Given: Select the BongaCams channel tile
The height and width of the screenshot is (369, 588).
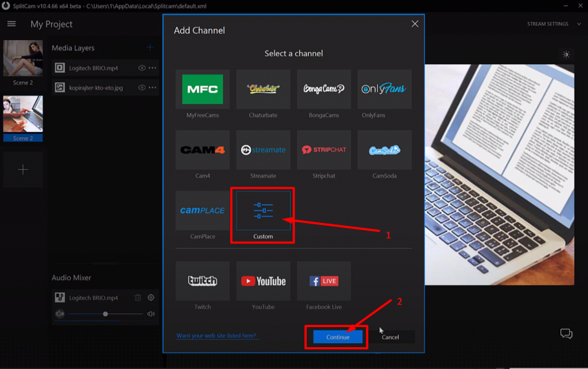Looking at the screenshot, I should [324, 89].
